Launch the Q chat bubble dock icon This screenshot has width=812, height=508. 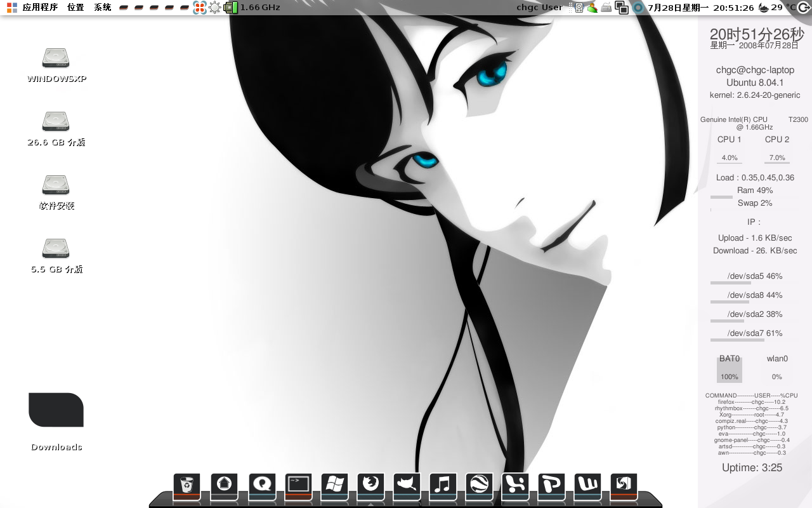tap(262, 486)
